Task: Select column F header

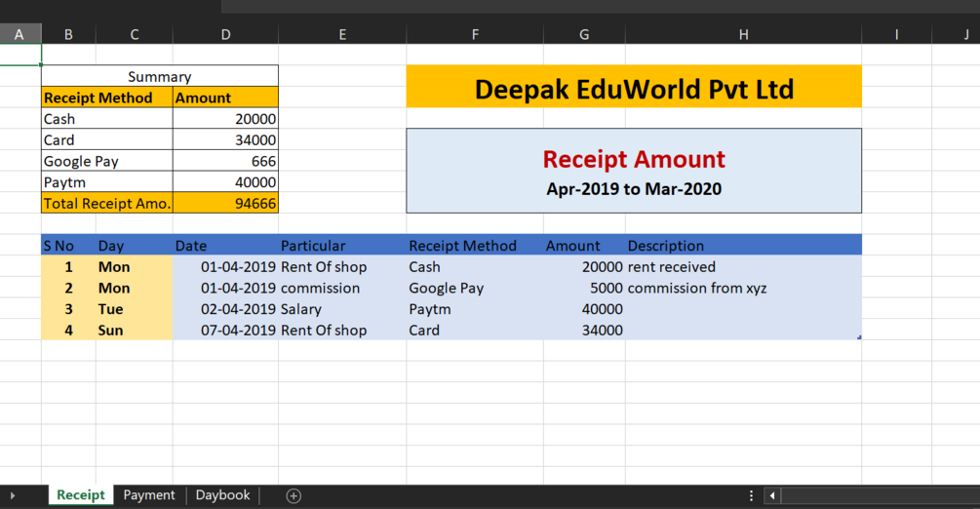Action: [475, 34]
